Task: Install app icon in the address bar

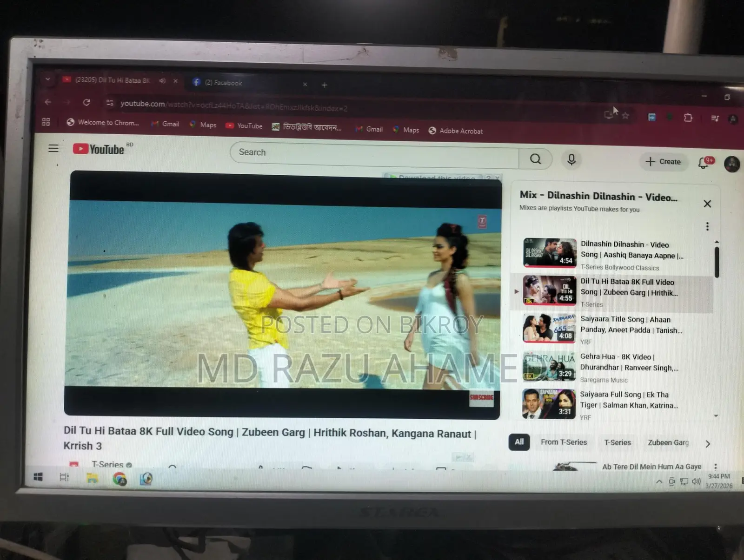Action: point(608,114)
